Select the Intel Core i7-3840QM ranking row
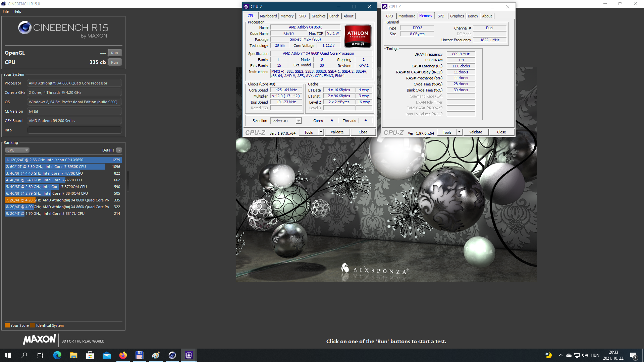This screenshot has height=362, width=644. (63, 193)
